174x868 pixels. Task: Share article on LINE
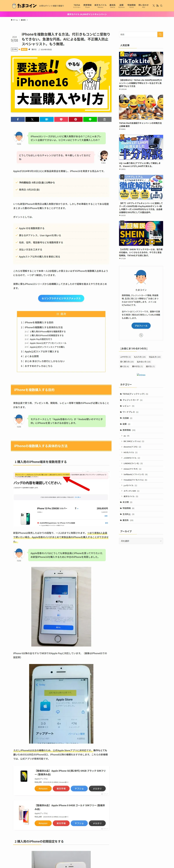click(90, 119)
